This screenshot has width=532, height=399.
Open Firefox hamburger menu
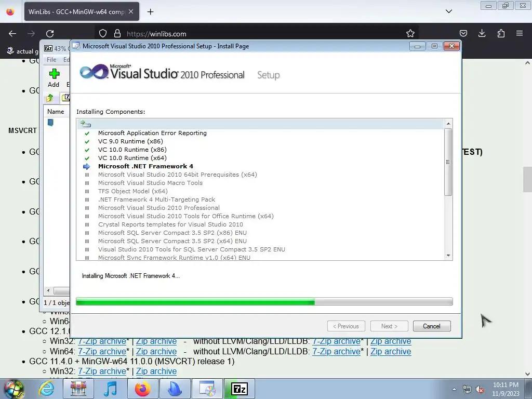520,33
